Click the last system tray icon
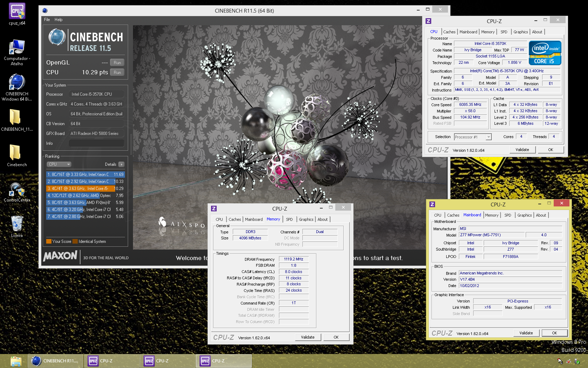Viewport: 588px width, 368px height. pos(577,361)
